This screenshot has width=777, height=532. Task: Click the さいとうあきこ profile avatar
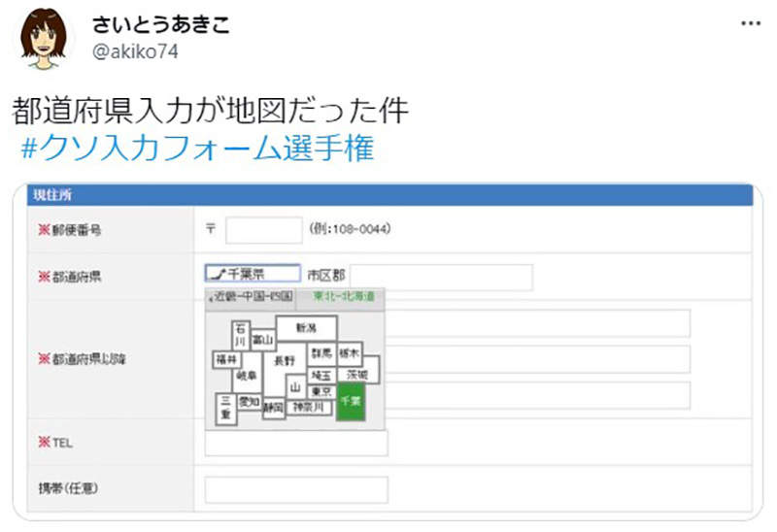click(43, 38)
